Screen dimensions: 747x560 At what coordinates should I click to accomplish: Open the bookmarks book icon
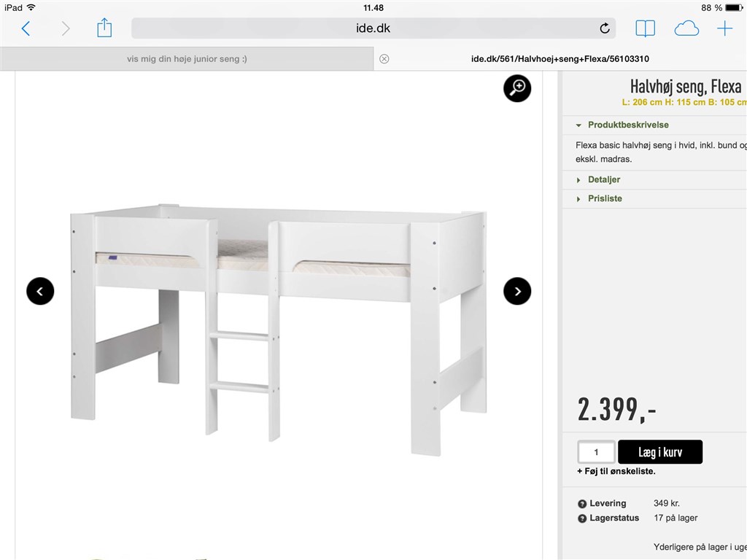[x=645, y=28]
